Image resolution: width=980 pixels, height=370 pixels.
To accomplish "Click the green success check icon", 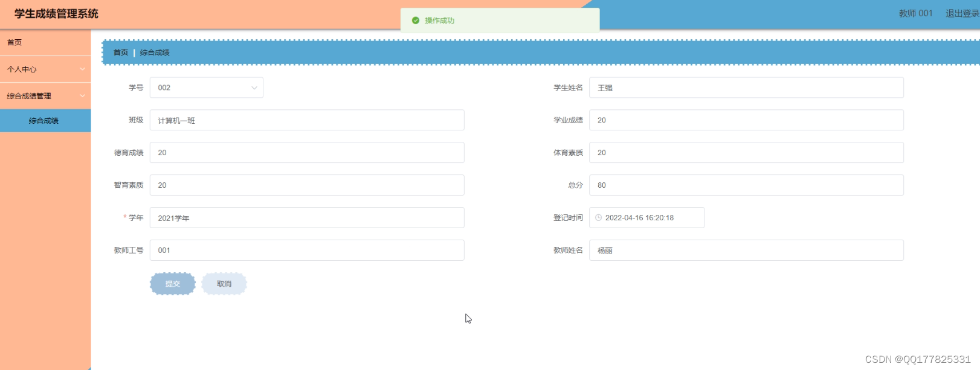I will [x=416, y=21].
